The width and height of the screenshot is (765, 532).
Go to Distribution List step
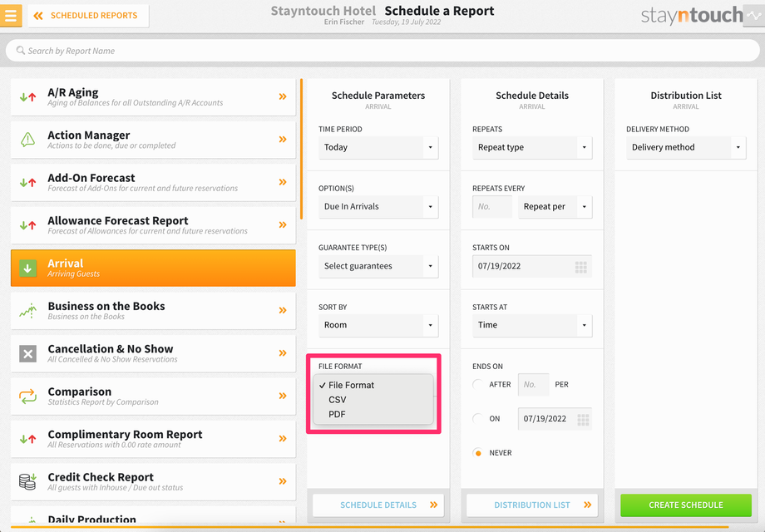pyautogui.click(x=532, y=505)
